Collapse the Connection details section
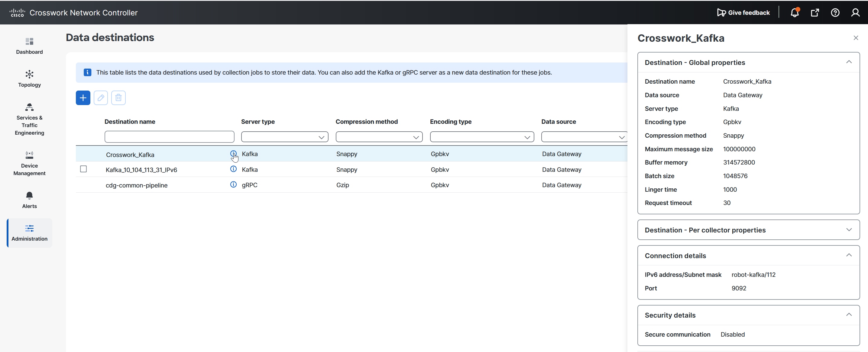 tap(848, 255)
